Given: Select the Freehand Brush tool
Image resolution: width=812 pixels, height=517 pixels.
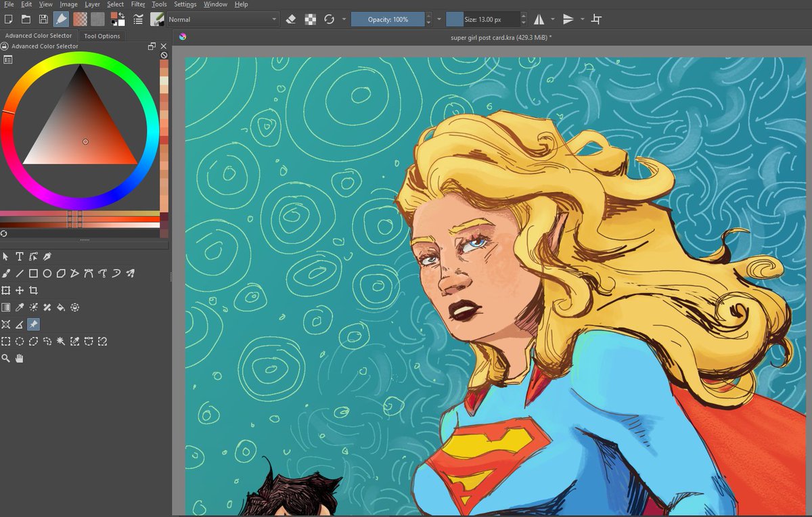Looking at the screenshot, I should coord(6,273).
